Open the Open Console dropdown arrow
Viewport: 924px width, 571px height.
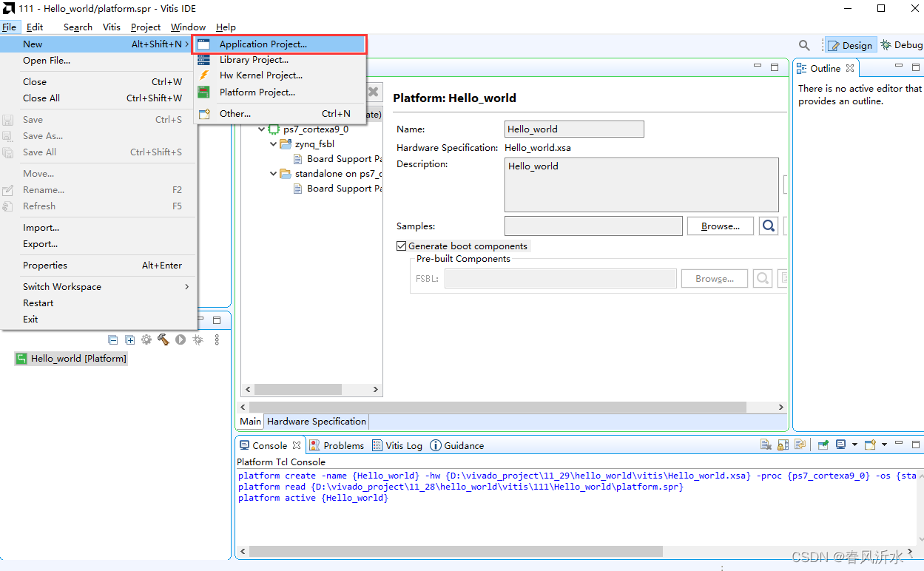[884, 445]
